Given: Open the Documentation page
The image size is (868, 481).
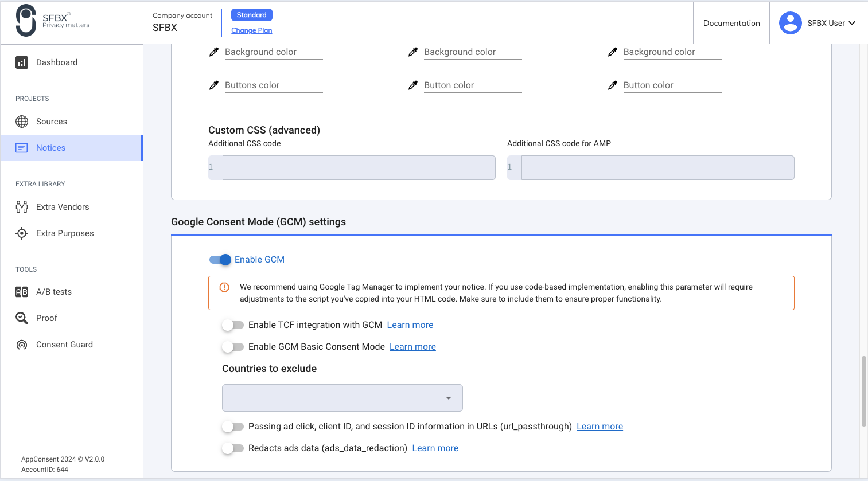Looking at the screenshot, I should point(731,23).
